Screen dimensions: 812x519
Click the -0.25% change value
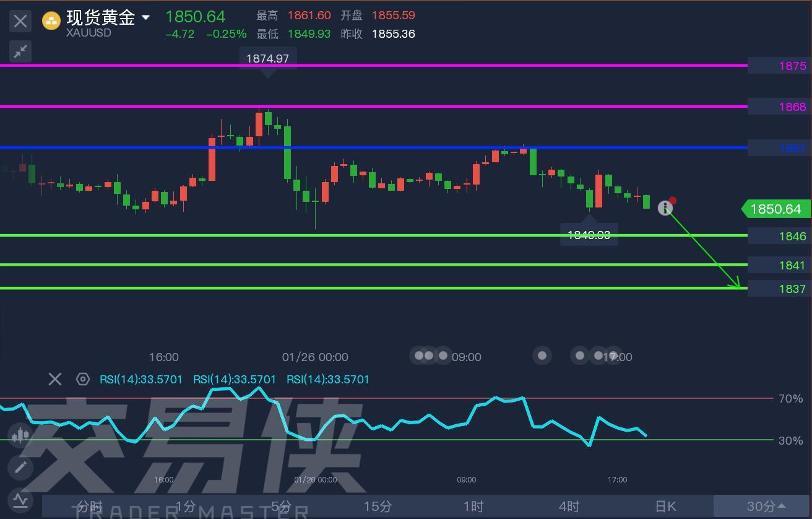point(226,33)
